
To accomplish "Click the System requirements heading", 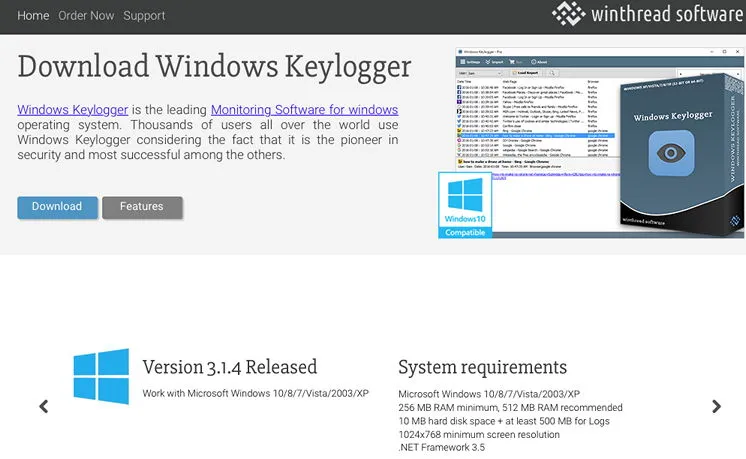I will 482,367.
